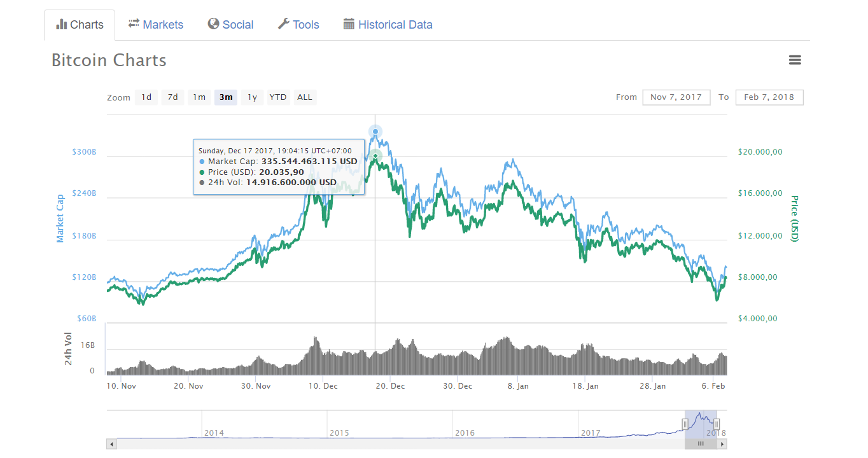Image resolution: width=868 pixels, height=458 pixels.
Task: Select the Charts tab
Action: click(x=80, y=25)
